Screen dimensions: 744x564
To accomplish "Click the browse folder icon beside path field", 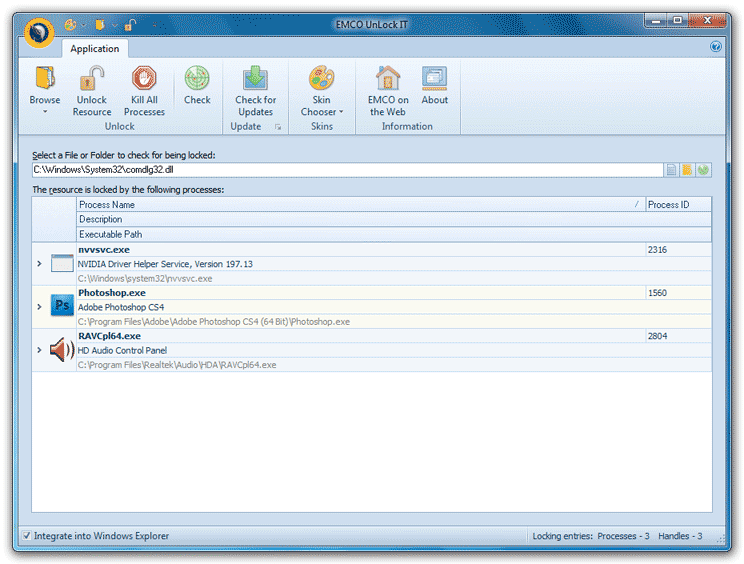I will (687, 170).
